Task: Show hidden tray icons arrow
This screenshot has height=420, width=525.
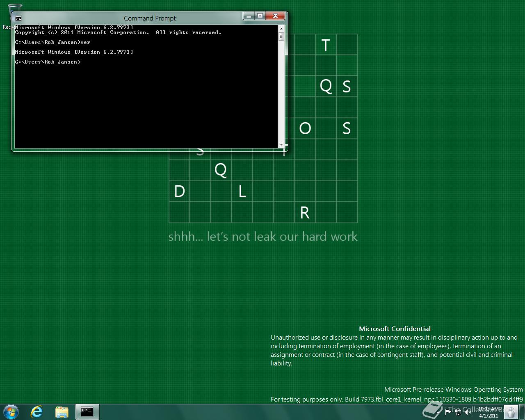Action: (439, 412)
